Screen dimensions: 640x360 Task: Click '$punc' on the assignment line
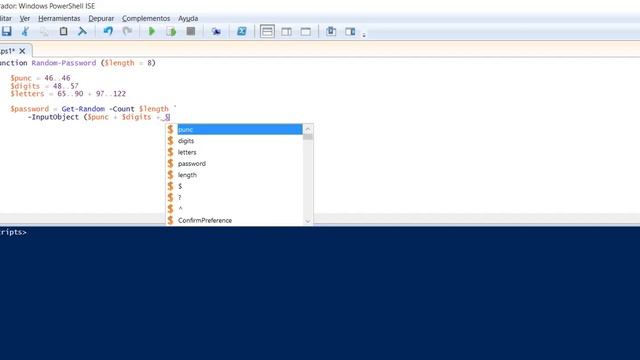[x=21, y=78]
